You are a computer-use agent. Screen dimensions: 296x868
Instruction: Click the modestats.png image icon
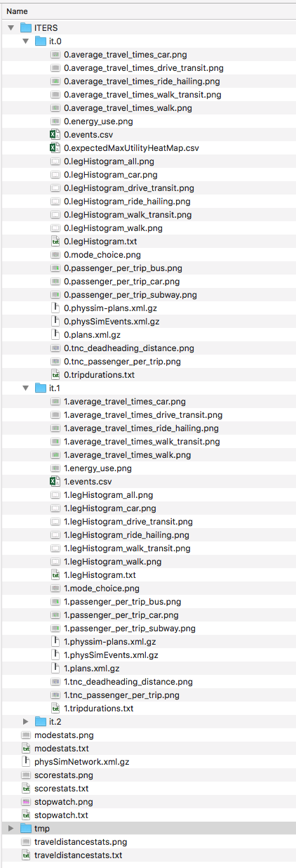[26, 735]
